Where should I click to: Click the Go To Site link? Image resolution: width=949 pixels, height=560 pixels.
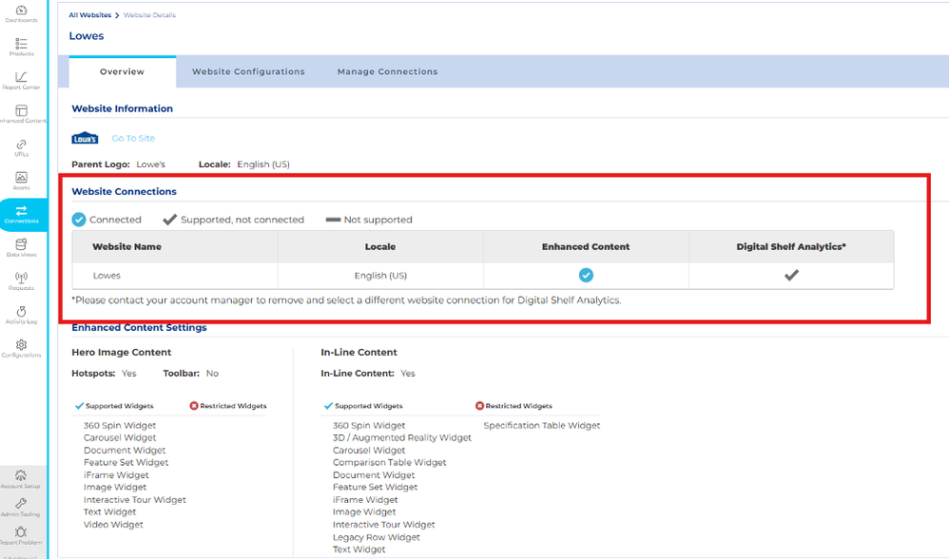click(x=133, y=138)
